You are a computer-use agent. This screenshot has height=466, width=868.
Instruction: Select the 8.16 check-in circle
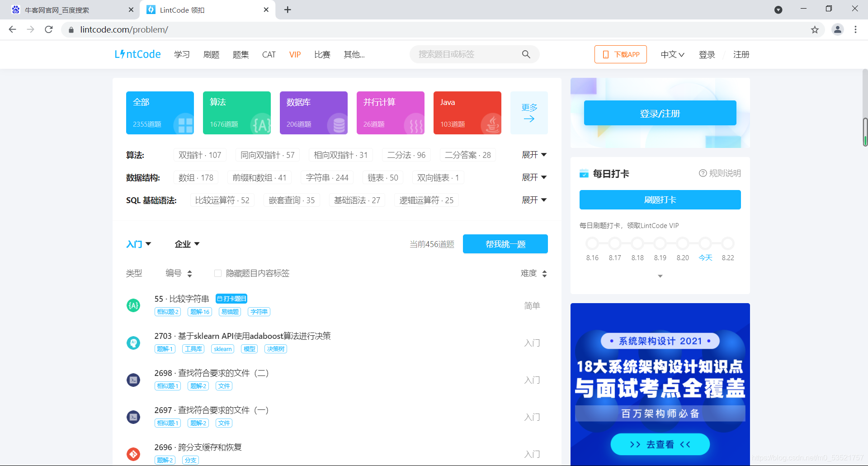coord(592,243)
